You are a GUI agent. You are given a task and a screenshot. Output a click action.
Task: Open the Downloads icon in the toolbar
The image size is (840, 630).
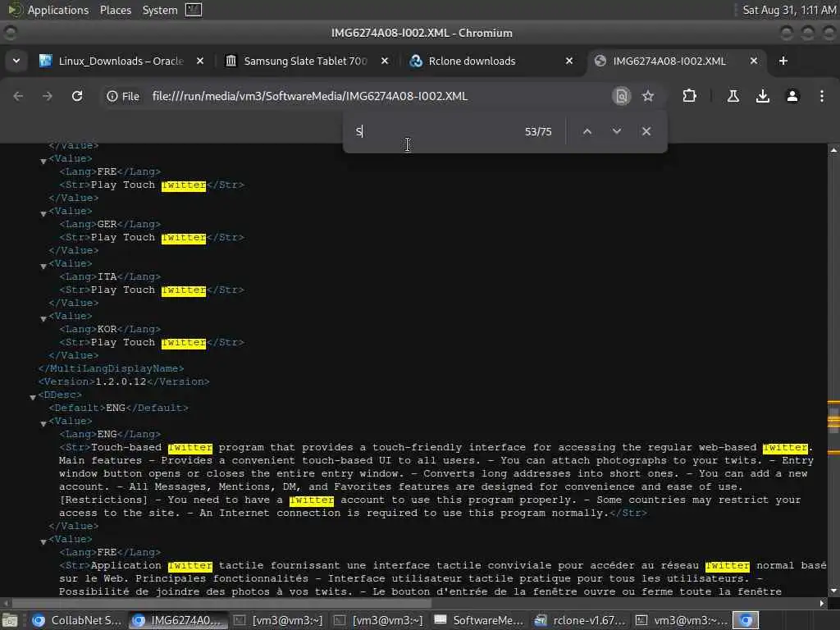763,96
